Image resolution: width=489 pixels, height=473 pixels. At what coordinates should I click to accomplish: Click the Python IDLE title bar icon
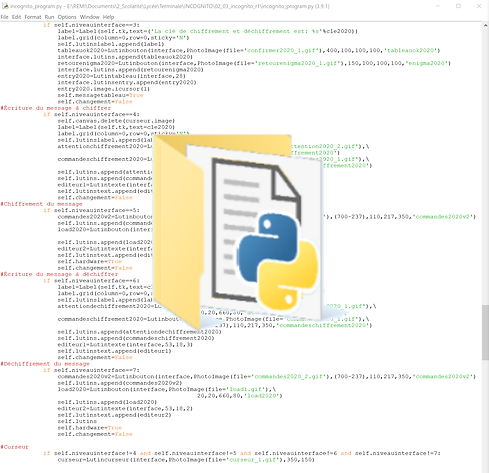(5, 6)
